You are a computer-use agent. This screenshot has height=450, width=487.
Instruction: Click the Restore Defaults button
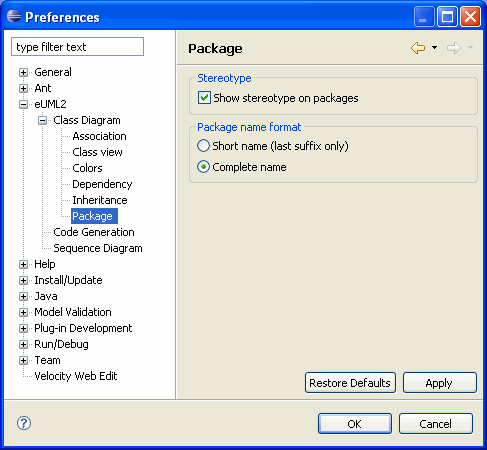click(350, 383)
